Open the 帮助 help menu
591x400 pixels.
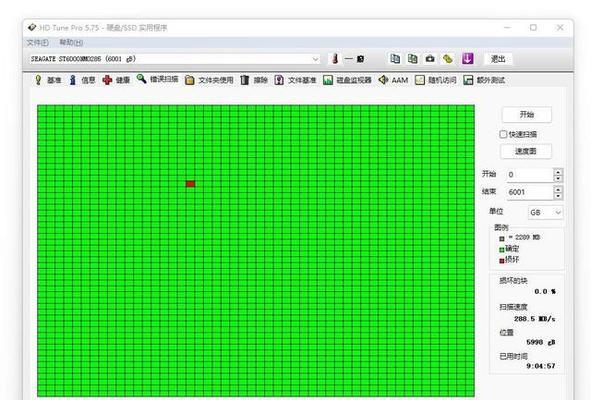[71, 43]
